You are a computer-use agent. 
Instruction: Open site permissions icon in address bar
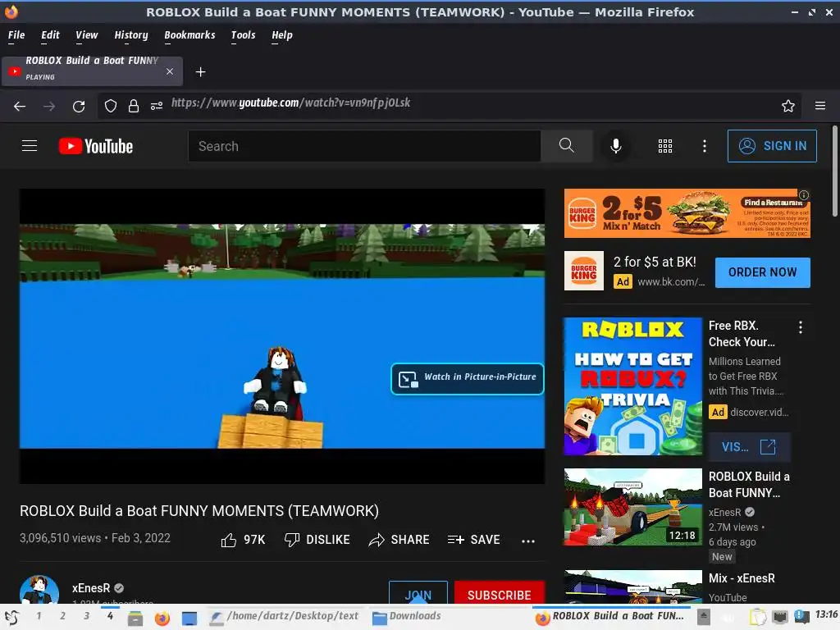[157, 106]
